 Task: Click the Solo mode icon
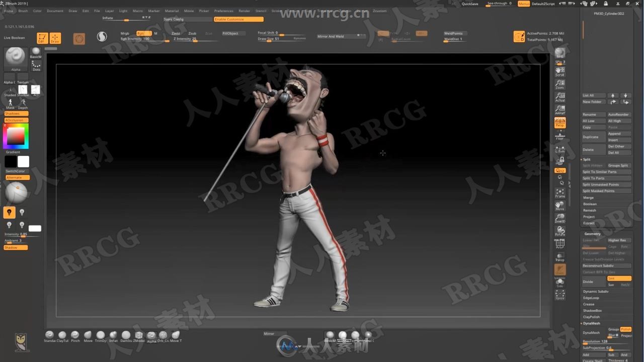pos(560,283)
